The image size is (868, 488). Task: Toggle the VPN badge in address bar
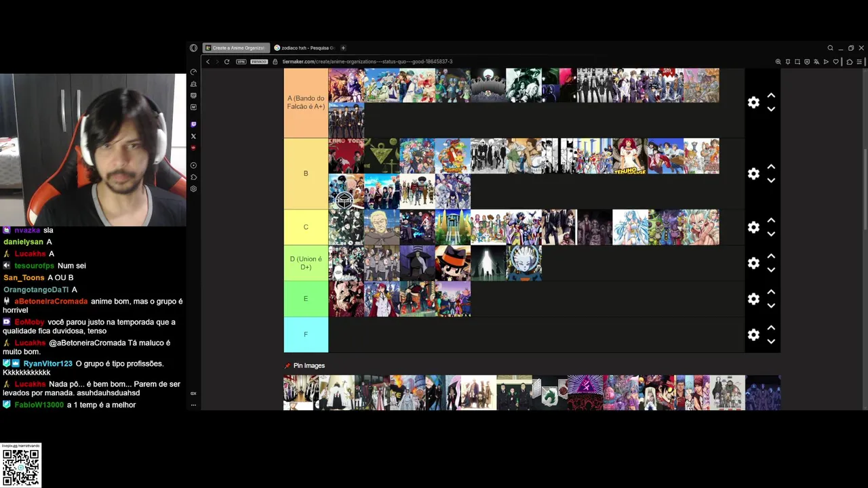pyautogui.click(x=241, y=62)
